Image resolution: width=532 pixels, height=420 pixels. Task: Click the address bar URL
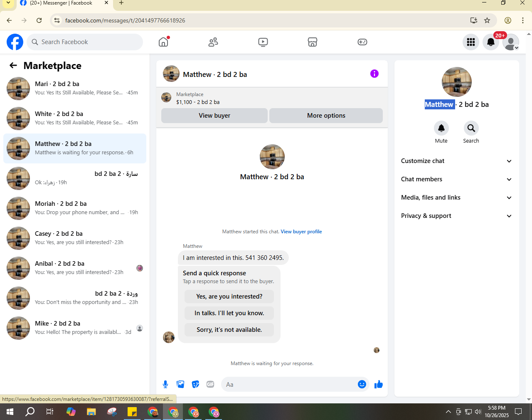pos(125,20)
